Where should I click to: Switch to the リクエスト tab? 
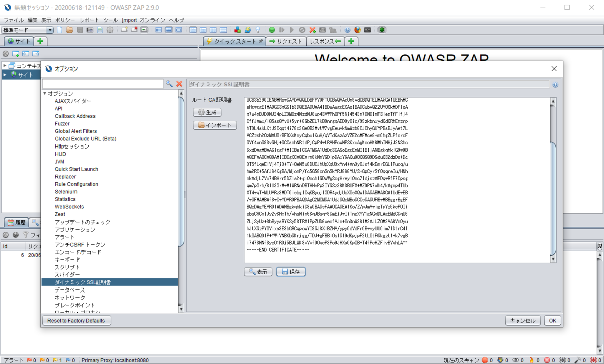(286, 41)
